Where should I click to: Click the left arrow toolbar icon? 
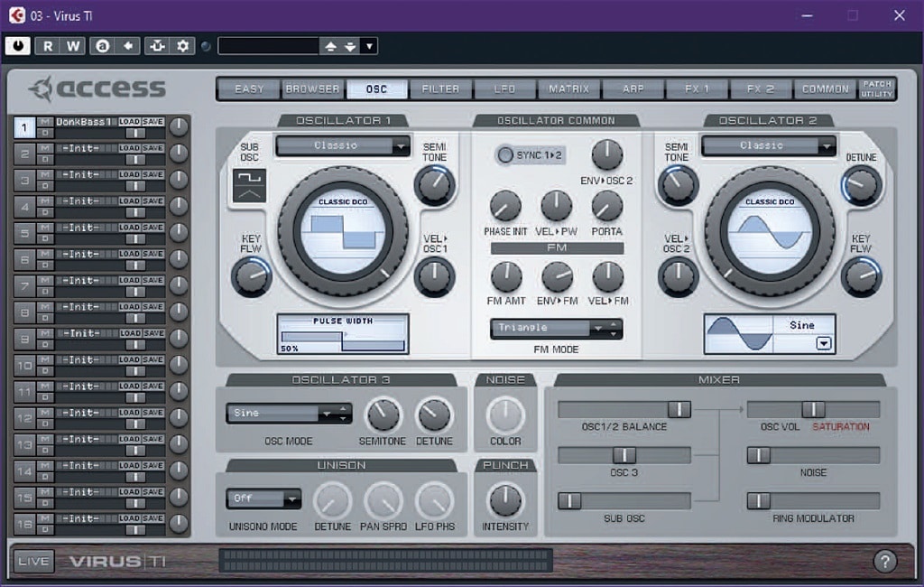coord(128,46)
